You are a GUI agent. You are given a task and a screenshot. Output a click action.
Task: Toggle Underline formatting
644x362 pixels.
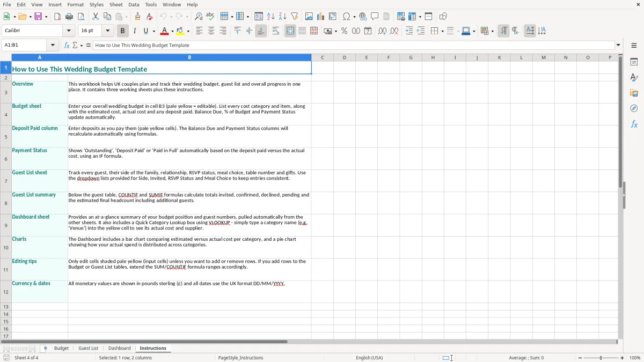click(x=145, y=31)
